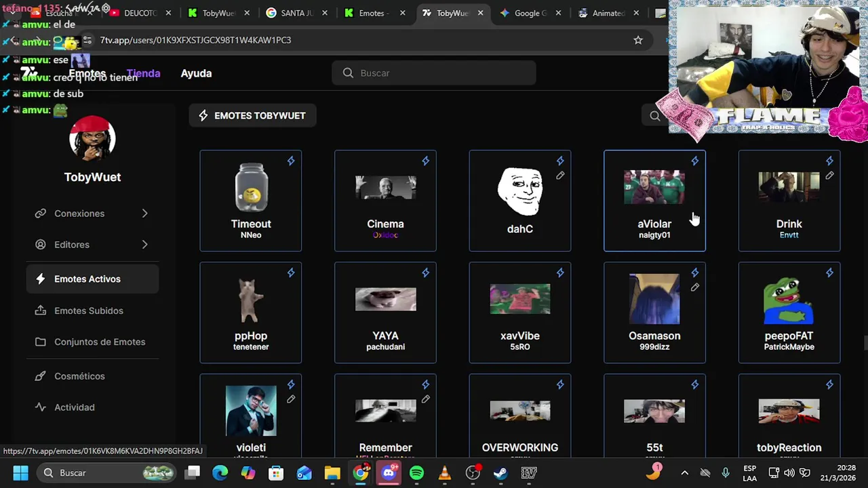The image size is (868, 488).
Task: Click the lightning bolt icon on peepoFAT card
Action: (829, 273)
